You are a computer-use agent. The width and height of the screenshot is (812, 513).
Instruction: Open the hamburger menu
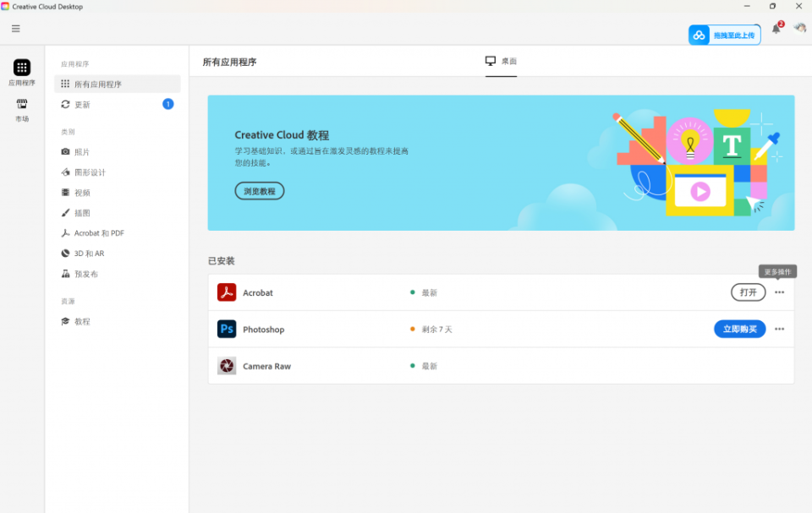15,28
